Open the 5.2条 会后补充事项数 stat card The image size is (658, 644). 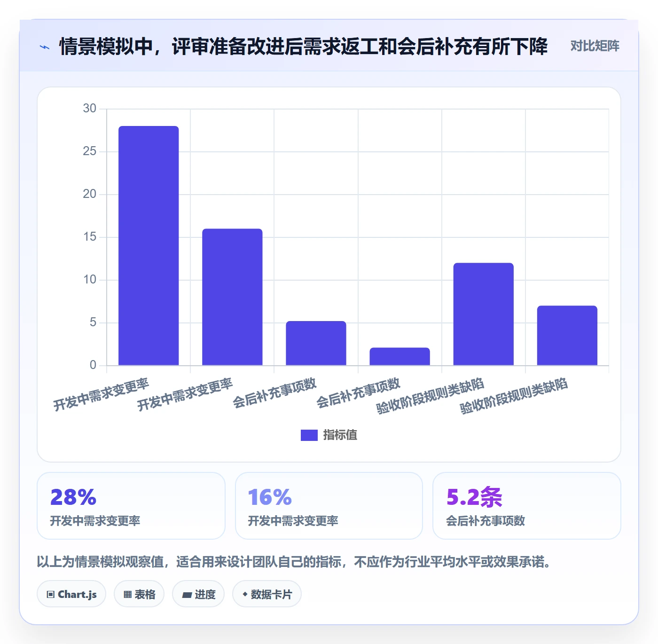tap(527, 506)
